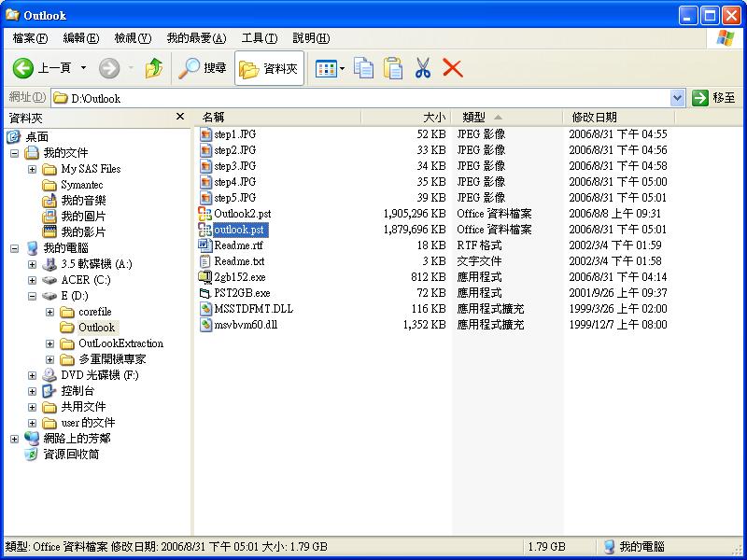The image size is (747, 560).
Task: Open the 說明(H) menu
Action: pos(311,38)
